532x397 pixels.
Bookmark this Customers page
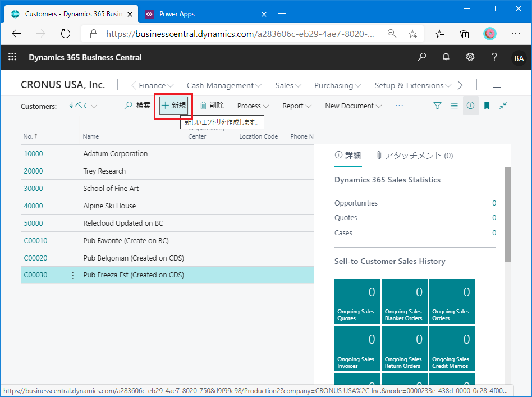point(487,106)
